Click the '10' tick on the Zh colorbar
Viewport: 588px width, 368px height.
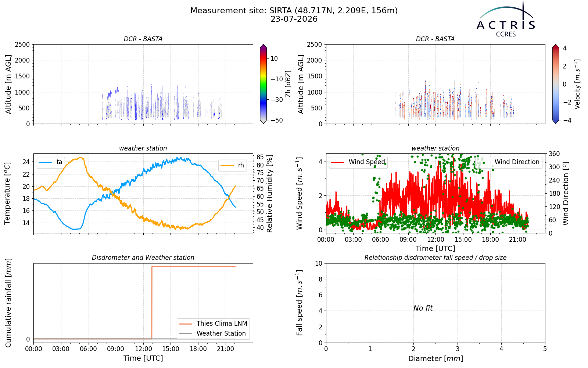coord(274,59)
